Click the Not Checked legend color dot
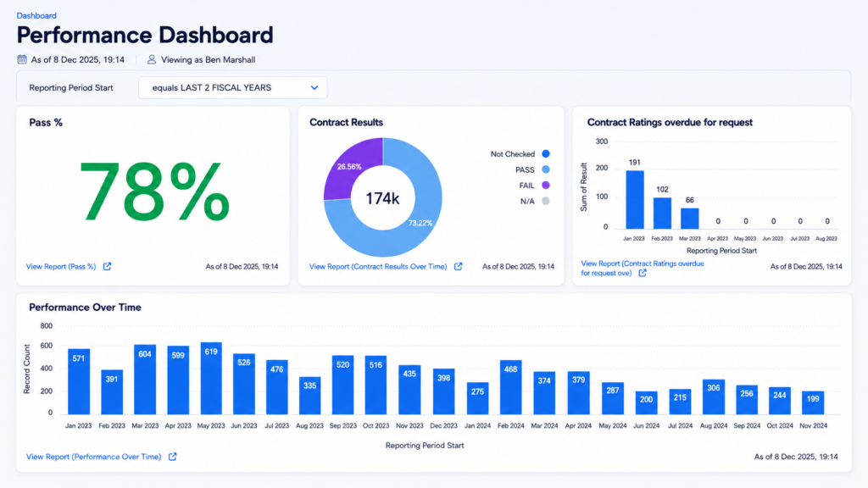 (x=546, y=154)
